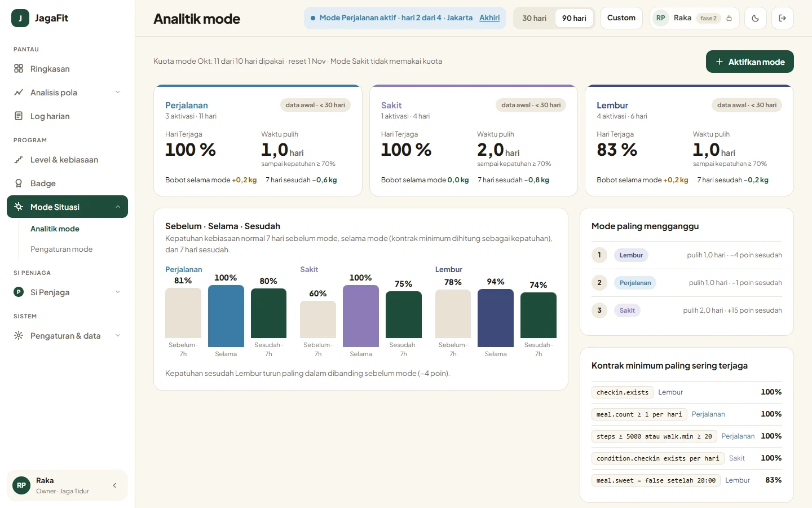Open the Analitik mode submenu item
The height and width of the screenshot is (508, 812).
55,229
